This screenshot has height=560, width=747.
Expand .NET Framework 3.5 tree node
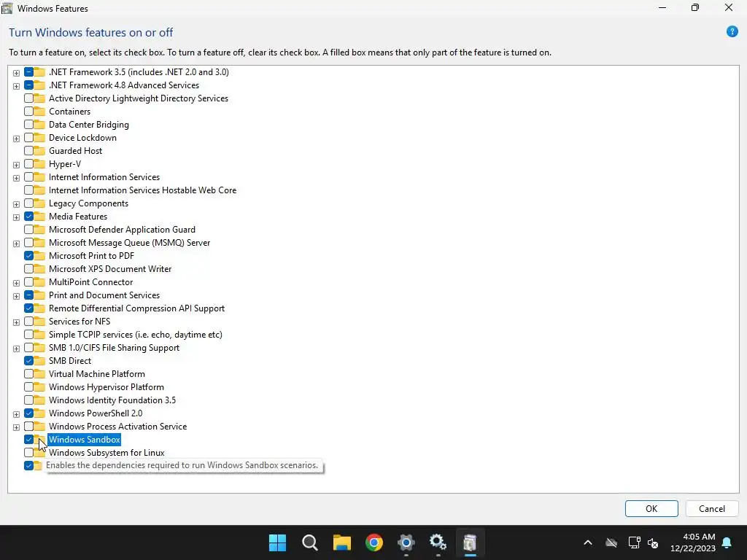[x=16, y=73]
